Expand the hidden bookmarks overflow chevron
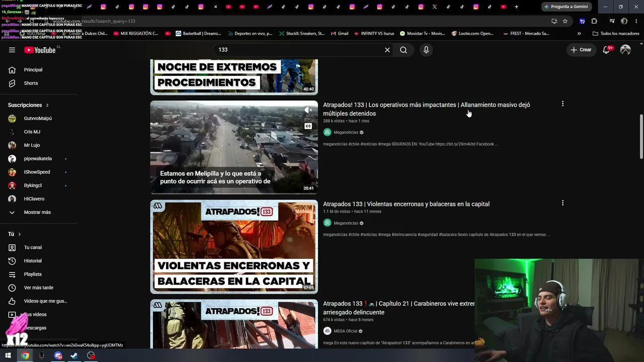 tap(579, 34)
